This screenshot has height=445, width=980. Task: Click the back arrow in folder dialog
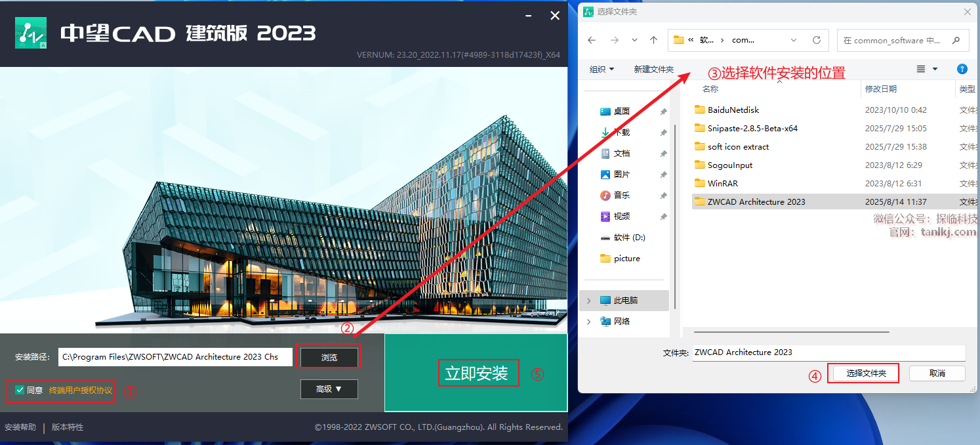[592, 40]
